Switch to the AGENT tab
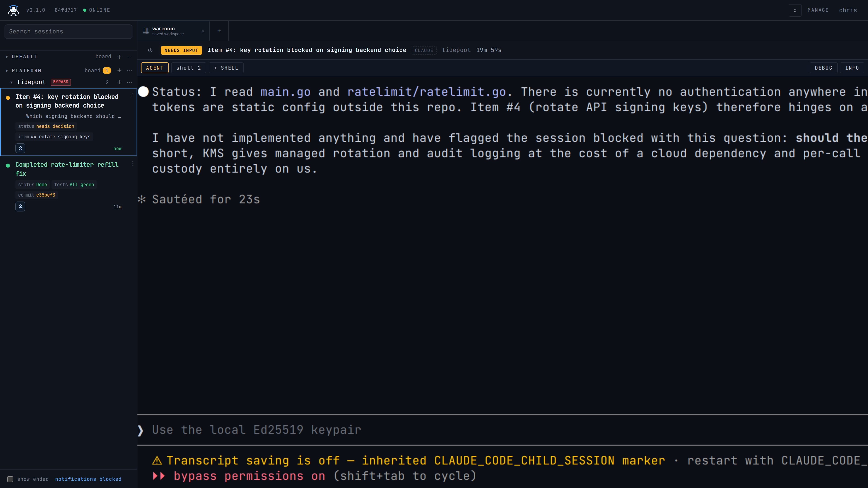Viewport: 868px width, 488px height. 155,68
